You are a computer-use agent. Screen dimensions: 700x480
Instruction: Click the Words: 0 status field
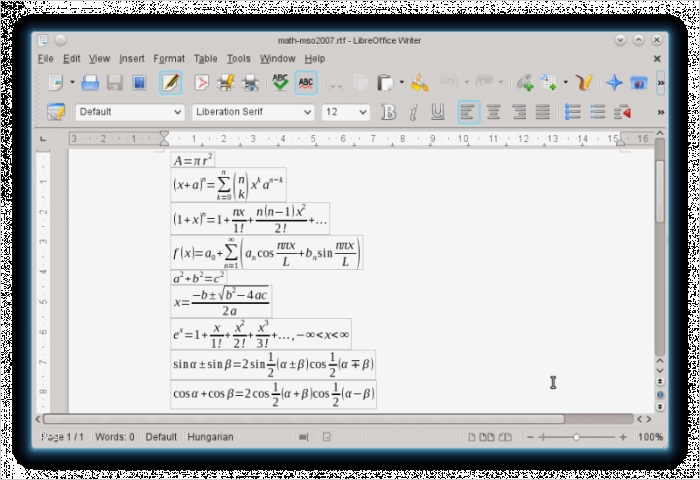pyautogui.click(x=115, y=437)
